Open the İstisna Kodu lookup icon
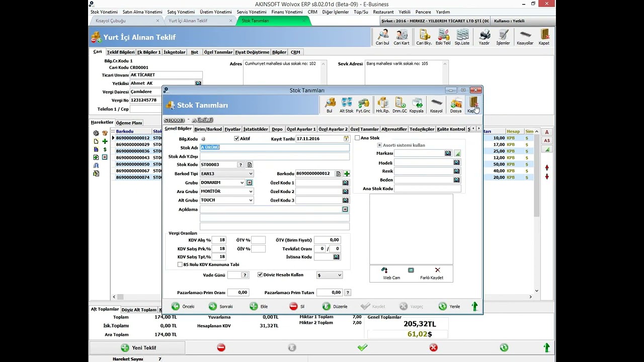This screenshot has width=644, height=362. tap(336, 257)
